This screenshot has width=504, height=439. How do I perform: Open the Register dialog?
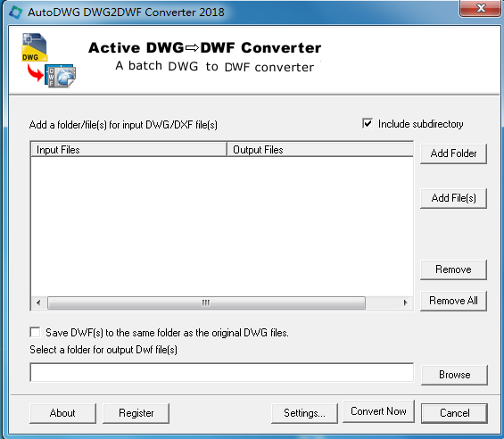(x=136, y=413)
